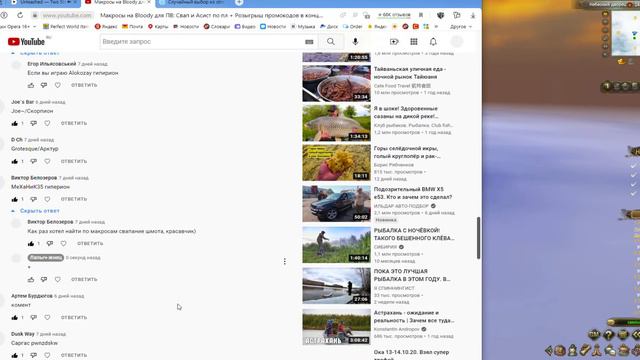Like the Joe's Bar comment

click(x=15, y=123)
